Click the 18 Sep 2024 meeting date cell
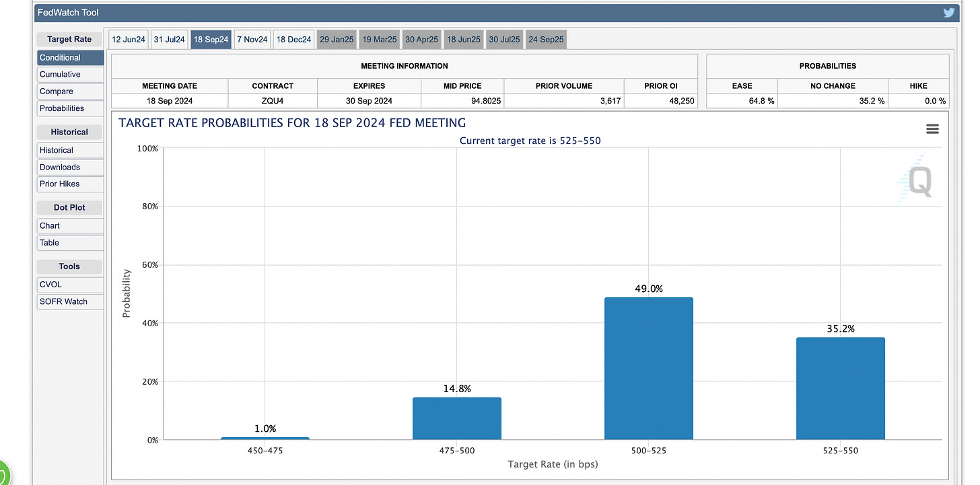 click(170, 102)
